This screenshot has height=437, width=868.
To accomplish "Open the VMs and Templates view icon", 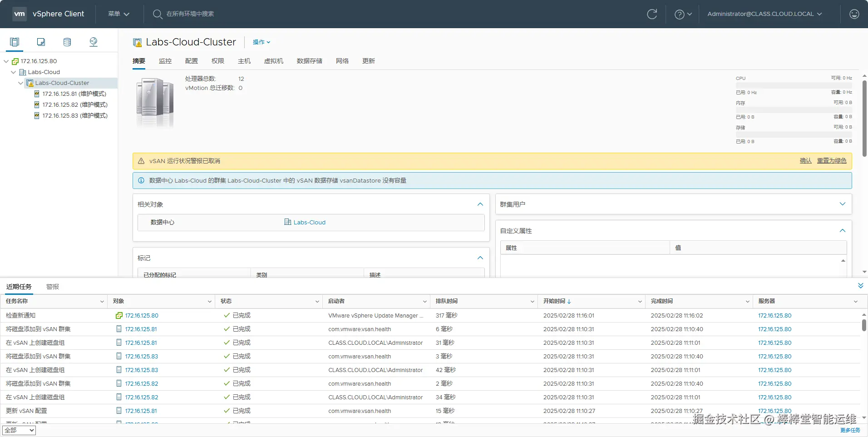I will 41,42.
